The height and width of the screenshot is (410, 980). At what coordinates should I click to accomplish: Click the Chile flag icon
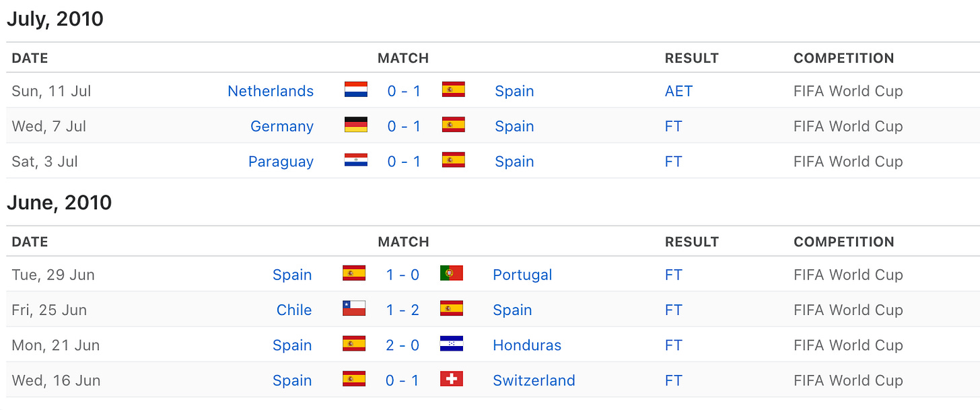[354, 309]
